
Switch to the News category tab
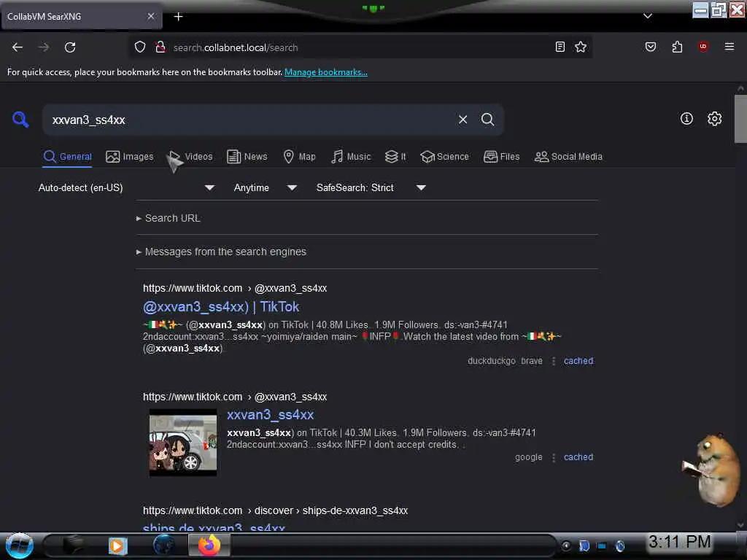click(247, 157)
